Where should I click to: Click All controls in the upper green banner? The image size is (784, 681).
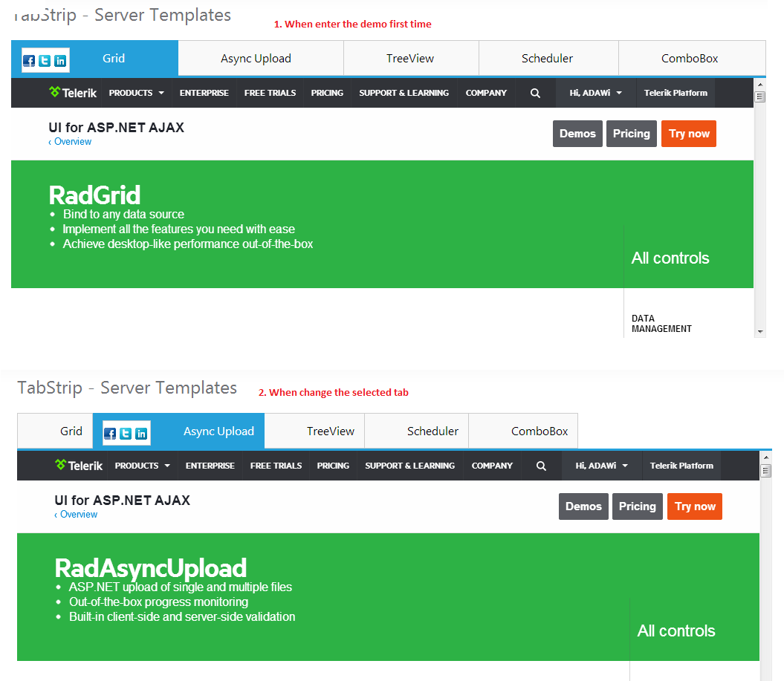[670, 258]
